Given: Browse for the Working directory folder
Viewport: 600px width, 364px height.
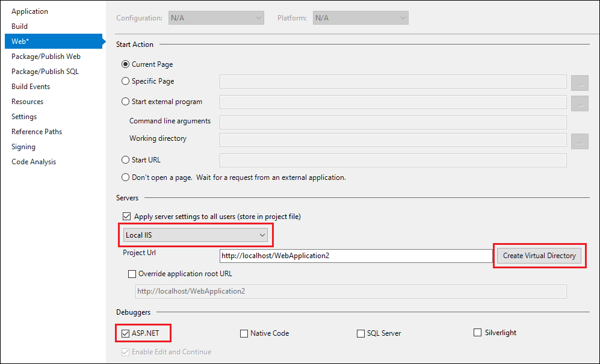Looking at the screenshot, I should (x=579, y=141).
